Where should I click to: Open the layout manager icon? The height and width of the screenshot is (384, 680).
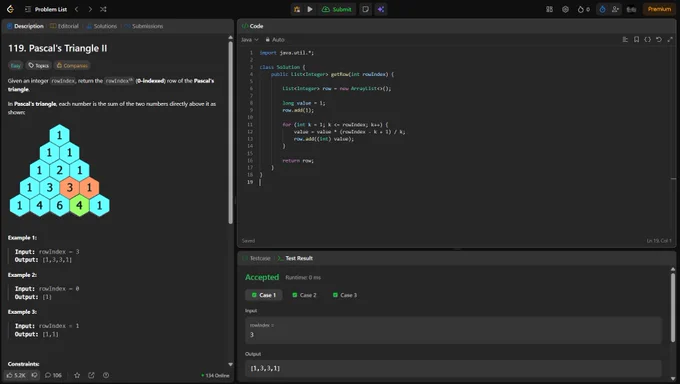(549, 9)
